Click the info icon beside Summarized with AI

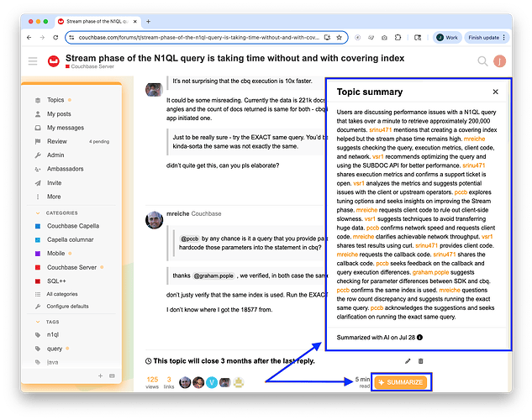click(419, 338)
